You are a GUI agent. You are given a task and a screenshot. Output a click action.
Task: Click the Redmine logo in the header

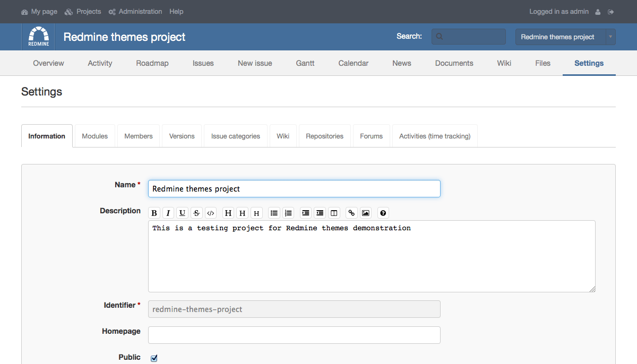coord(39,37)
